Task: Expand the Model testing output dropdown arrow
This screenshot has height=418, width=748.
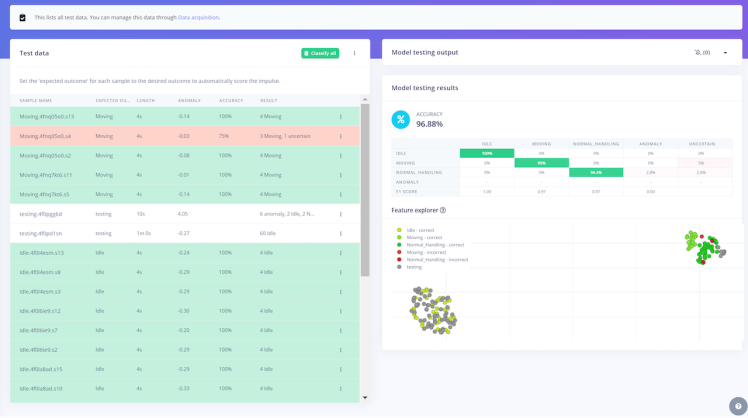Action: pos(725,52)
